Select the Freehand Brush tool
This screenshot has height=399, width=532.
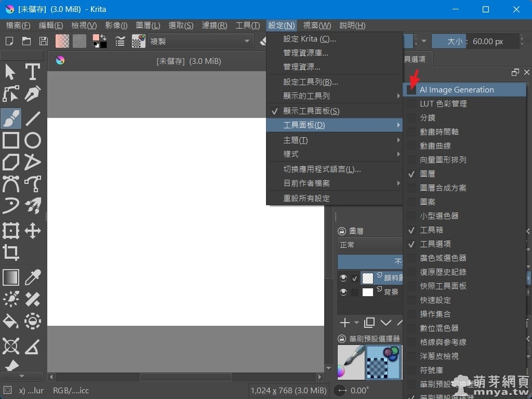(x=11, y=118)
